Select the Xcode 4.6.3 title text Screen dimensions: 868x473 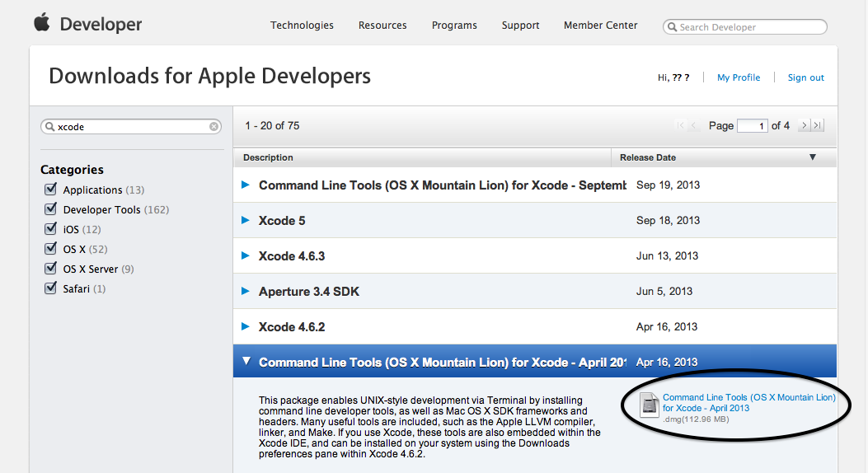coord(292,256)
